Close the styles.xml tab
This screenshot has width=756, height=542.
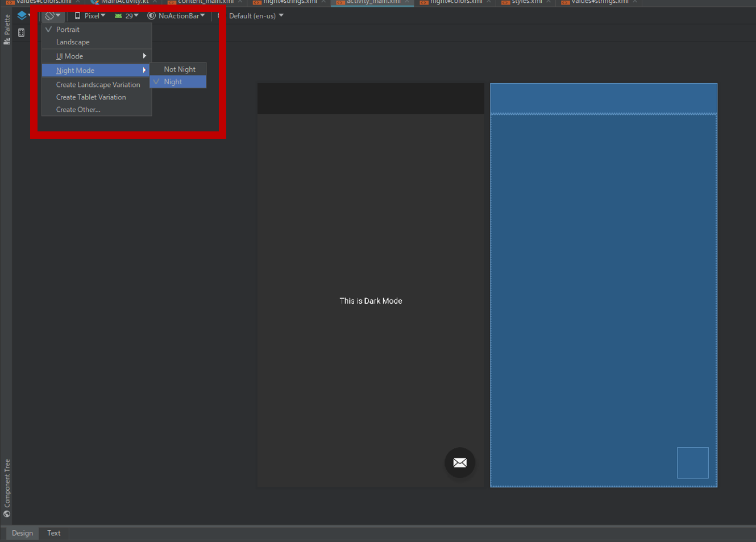(549, 2)
